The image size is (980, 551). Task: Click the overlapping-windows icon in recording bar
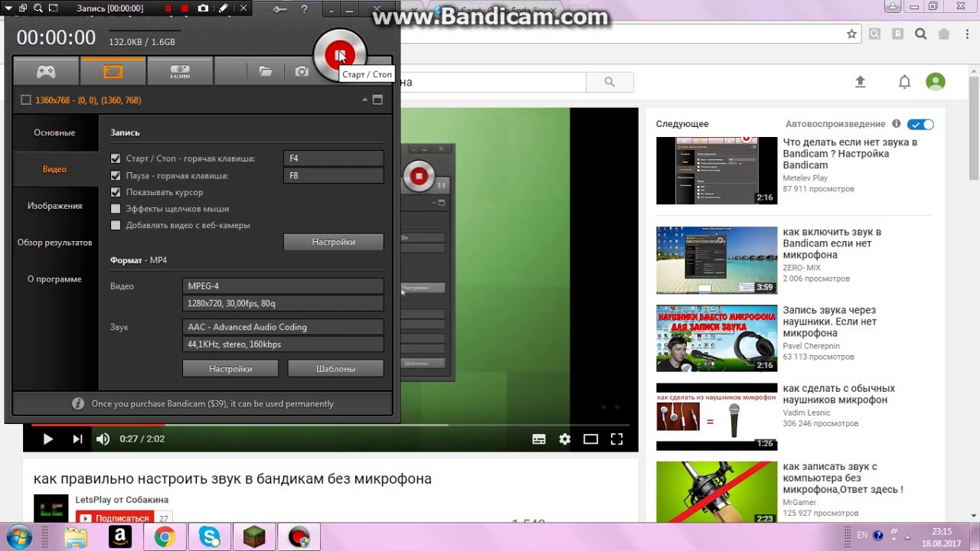pos(22,8)
